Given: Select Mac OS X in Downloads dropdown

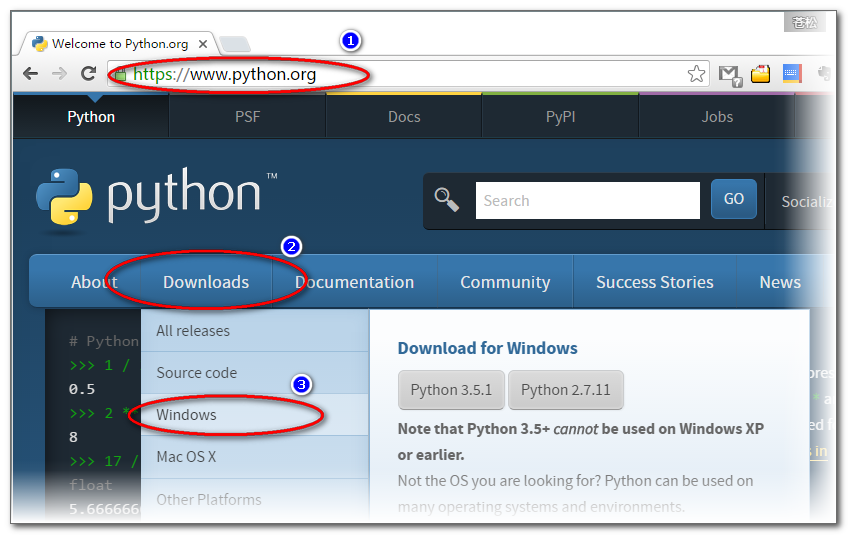Looking at the screenshot, I should (255, 457).
